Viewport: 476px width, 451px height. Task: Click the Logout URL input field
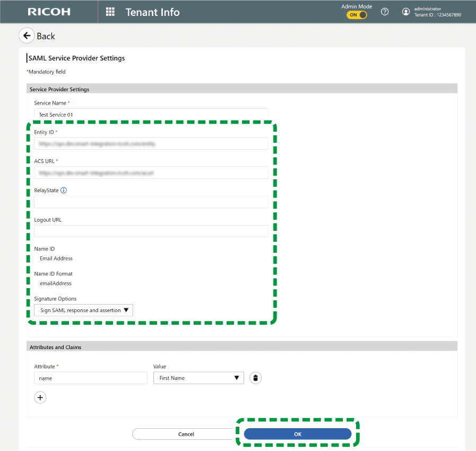coord(151,231)
